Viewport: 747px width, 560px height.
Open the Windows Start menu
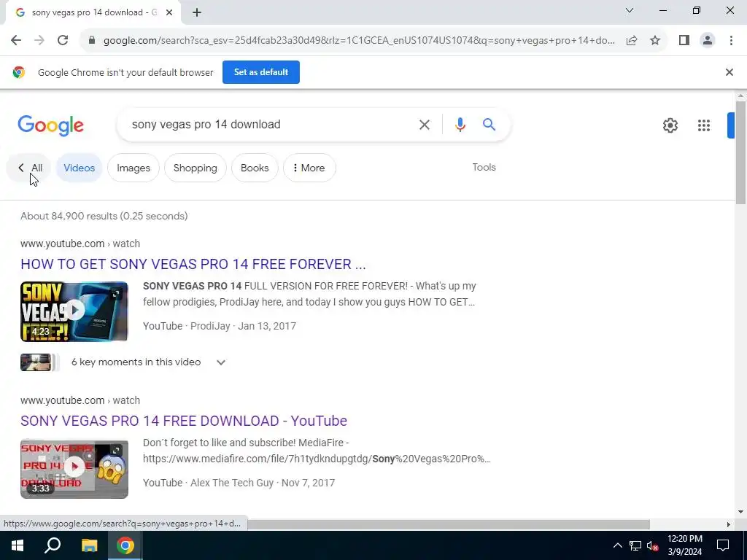tap(18, 545)
